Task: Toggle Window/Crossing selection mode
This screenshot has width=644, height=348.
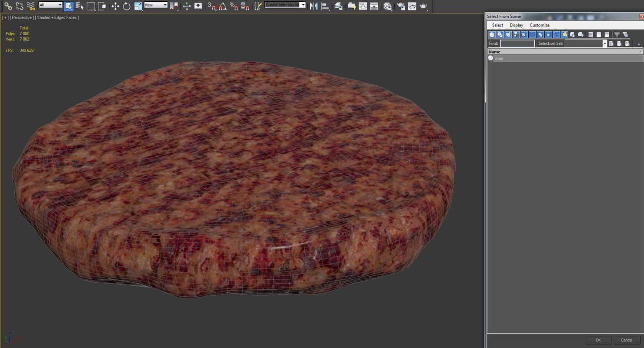Action: tap(102, 6)
